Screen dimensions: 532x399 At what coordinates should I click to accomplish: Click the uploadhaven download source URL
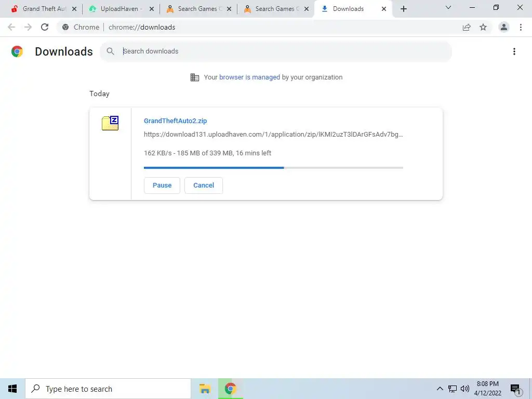click(273, 135)
